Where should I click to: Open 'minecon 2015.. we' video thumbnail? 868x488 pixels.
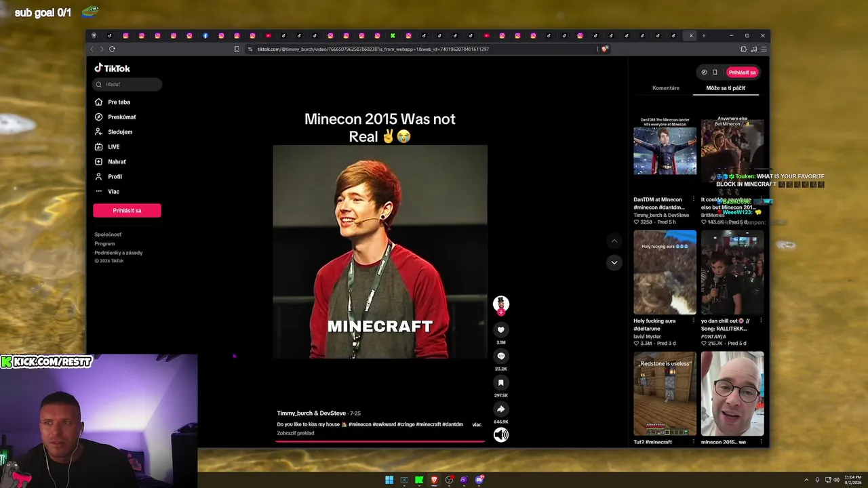(x=732, y=394)
